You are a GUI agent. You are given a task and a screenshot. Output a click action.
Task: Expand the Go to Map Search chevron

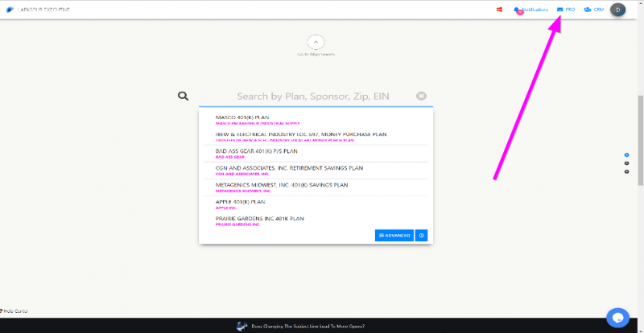[x=316, y=42]
